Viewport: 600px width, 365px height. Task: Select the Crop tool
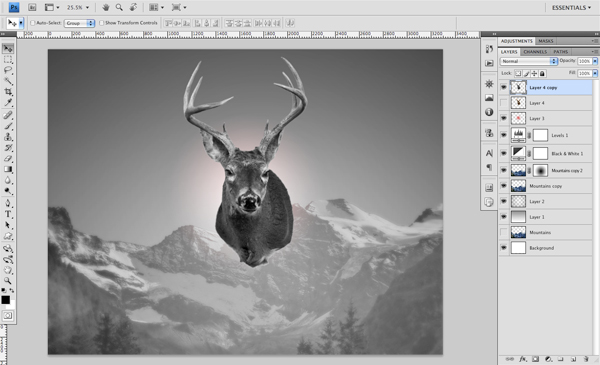pos(8,92)
